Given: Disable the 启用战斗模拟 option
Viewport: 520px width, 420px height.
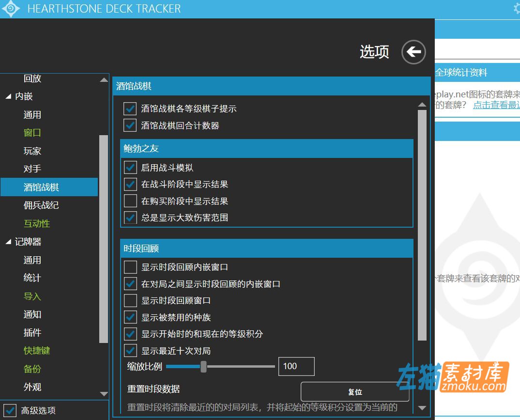Looking at the screenshot, I should click(129, 168).
